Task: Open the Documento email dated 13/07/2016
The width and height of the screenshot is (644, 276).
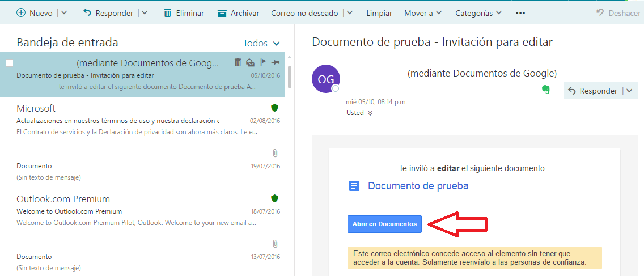Action: coord(142,254)
